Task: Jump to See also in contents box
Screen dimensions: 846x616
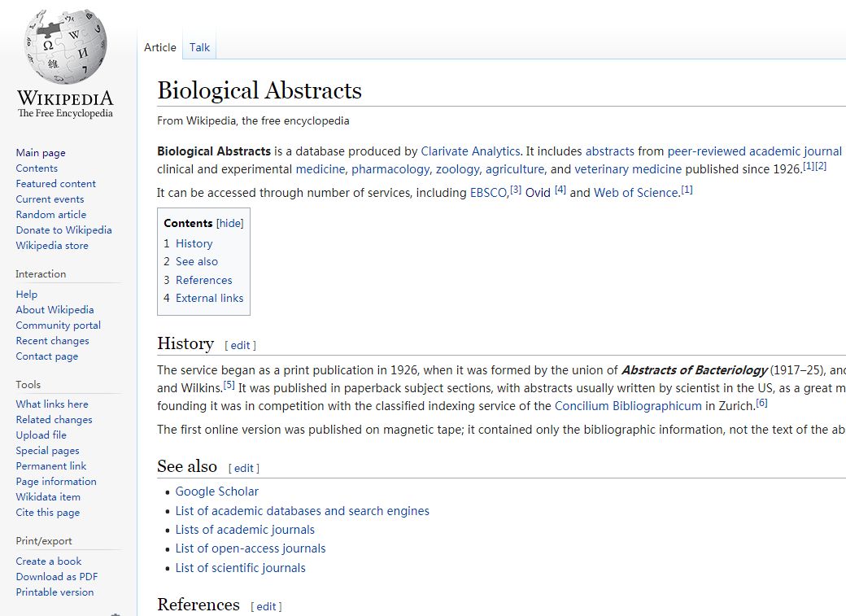Action: point(197,261)
